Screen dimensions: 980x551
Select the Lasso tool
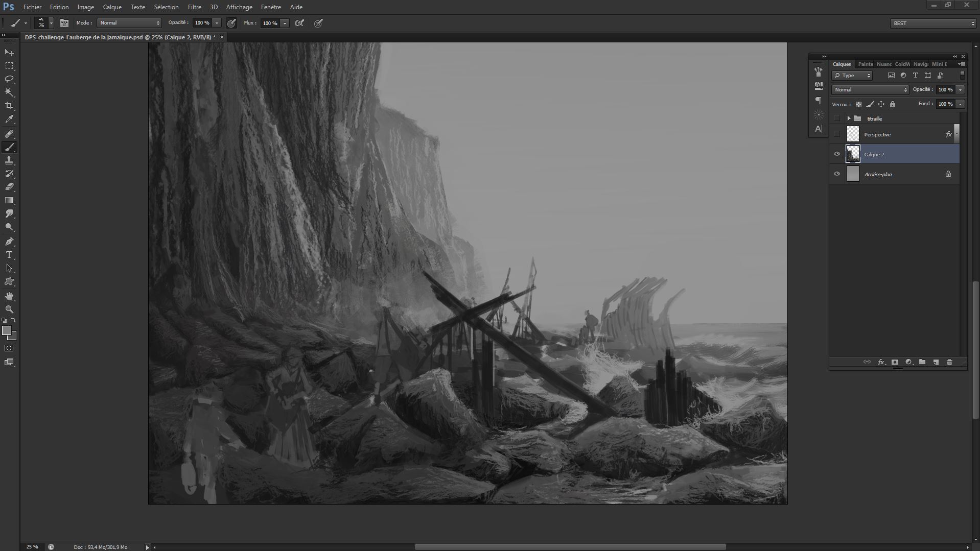pos(9,79)
